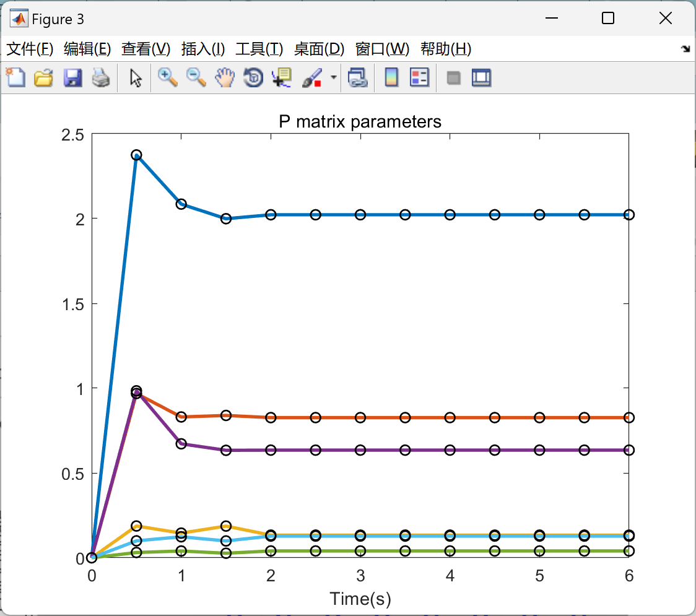Open the 文件(F) menu
The image size is (696, 616).
tap(30, 49)
